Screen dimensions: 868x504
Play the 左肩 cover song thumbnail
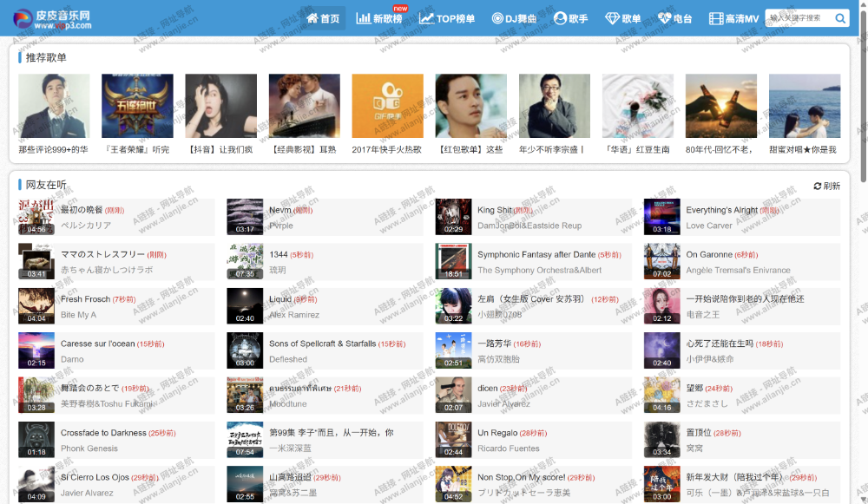tap(453, 306)
